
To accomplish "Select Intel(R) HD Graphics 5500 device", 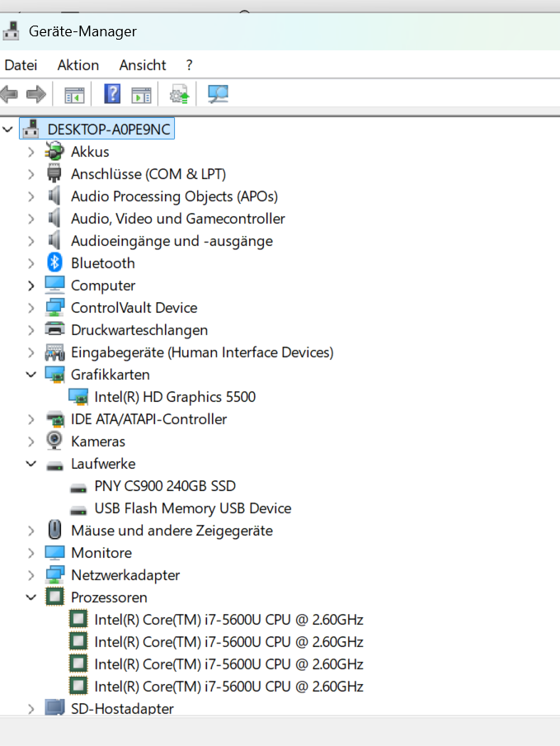I will coord(175,397).
